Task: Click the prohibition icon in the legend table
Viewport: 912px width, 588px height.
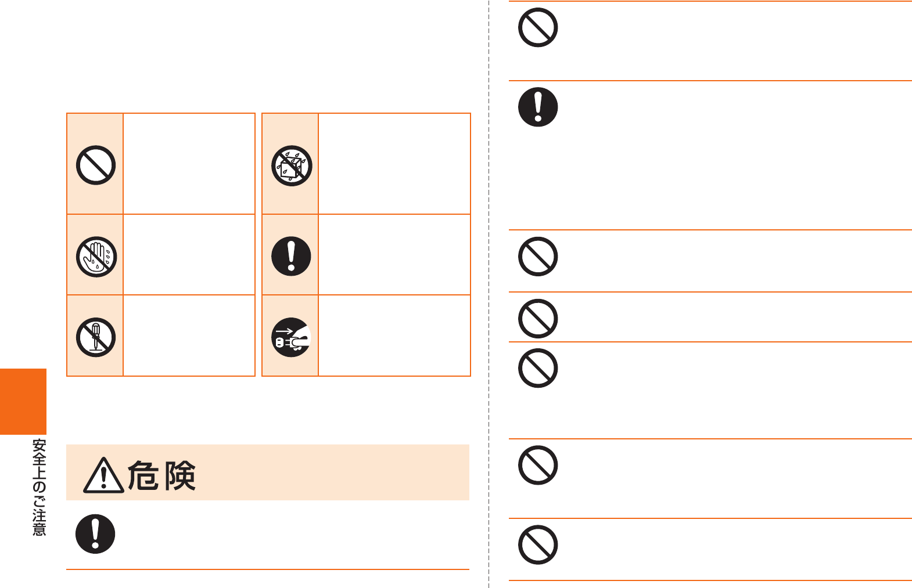Action: point(96,165)
